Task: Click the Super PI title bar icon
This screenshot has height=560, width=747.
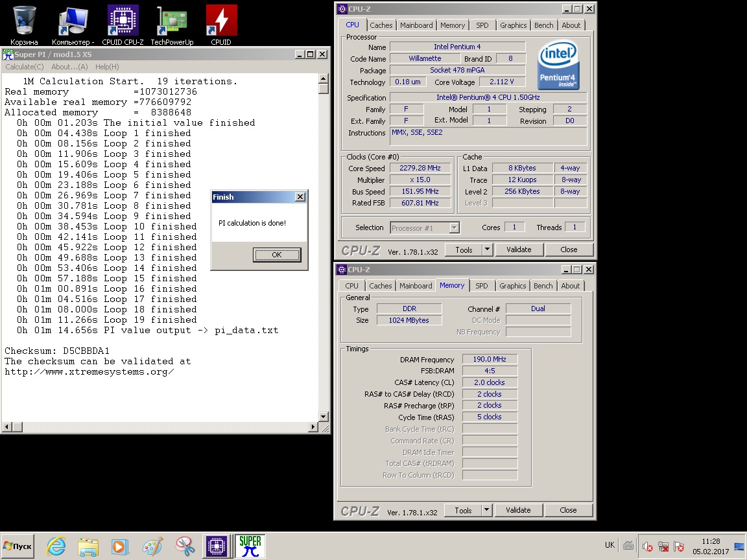Action: [8, 54]
